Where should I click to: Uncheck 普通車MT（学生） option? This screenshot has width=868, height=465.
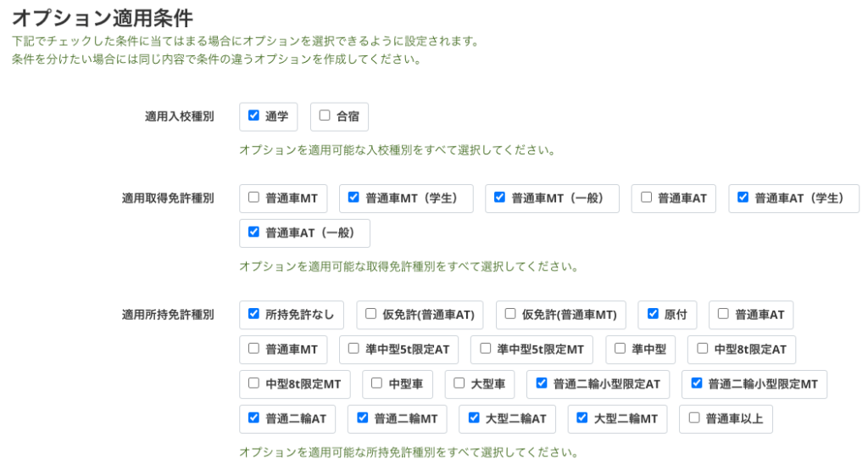click(x=353, y=198)
